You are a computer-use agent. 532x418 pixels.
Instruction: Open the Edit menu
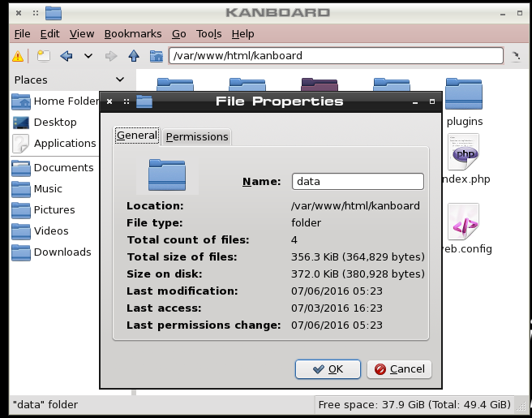pos(50,34)
